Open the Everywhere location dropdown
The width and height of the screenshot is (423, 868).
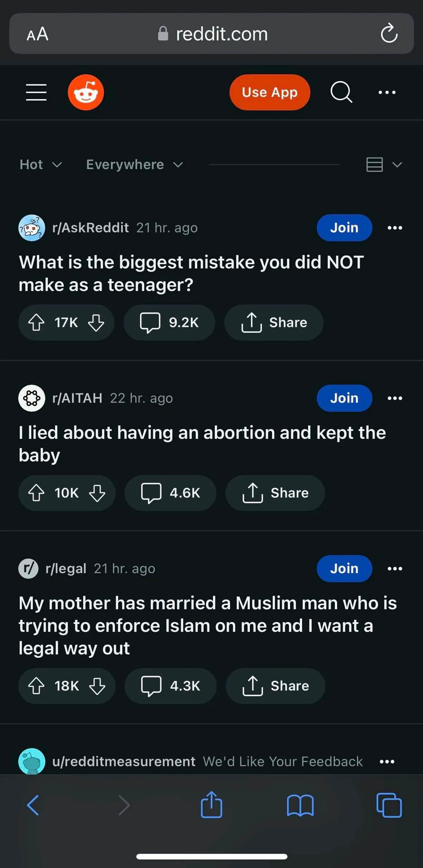[134, 164]
